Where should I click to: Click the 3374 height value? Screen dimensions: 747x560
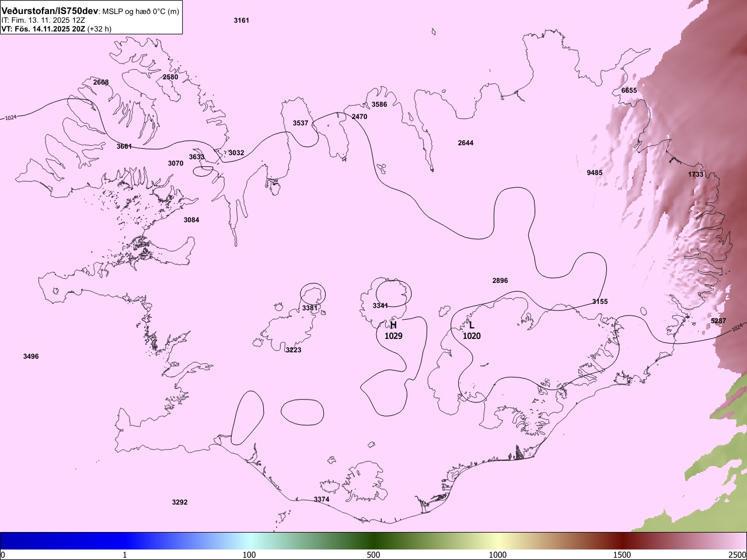click(322, 499)
